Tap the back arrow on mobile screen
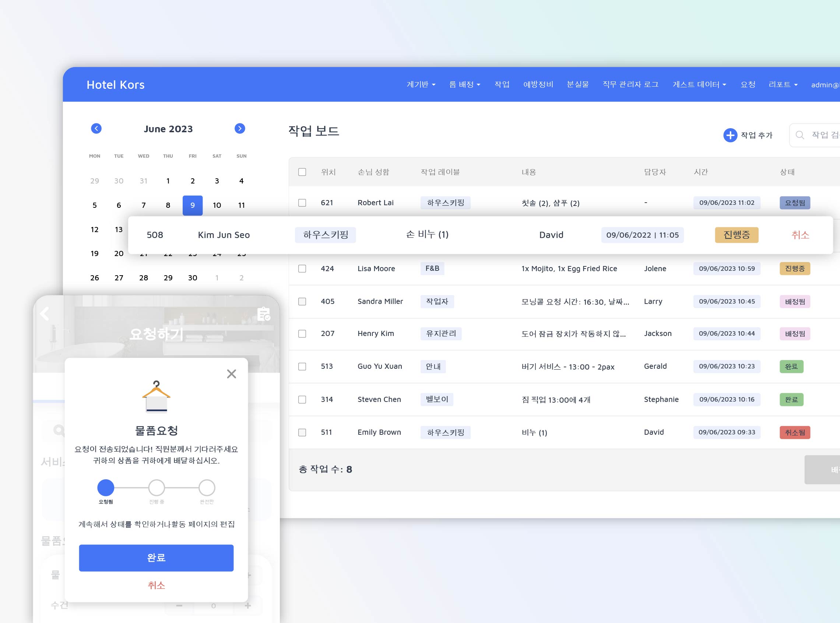 click(45, 314)
